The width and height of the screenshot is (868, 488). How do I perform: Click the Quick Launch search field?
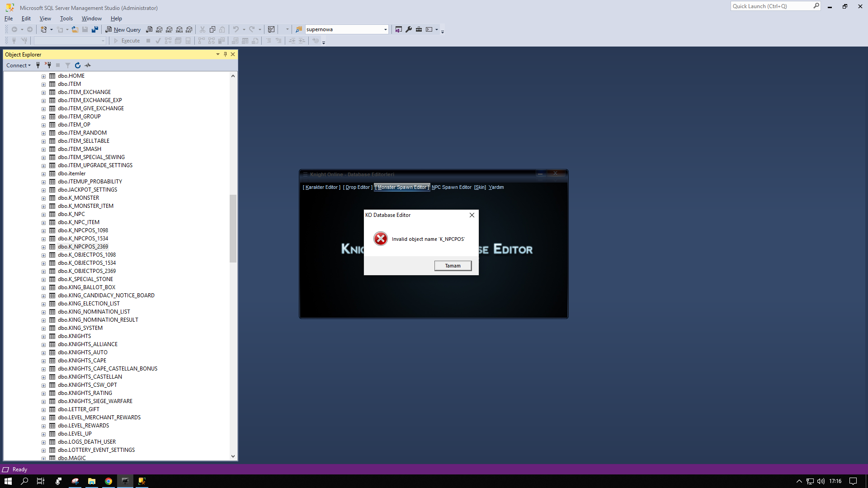point(771,6)
